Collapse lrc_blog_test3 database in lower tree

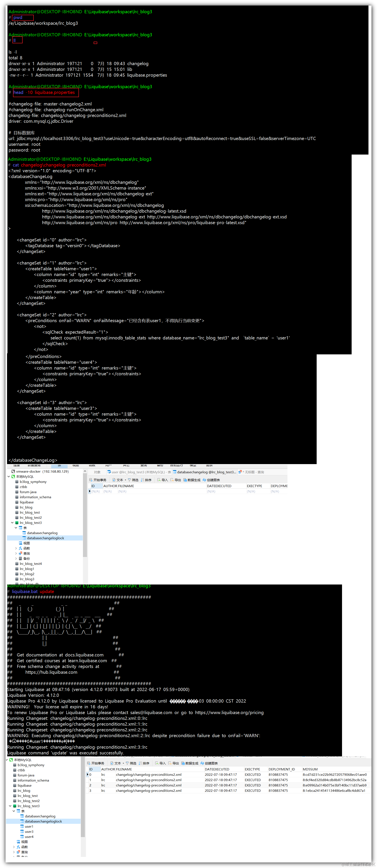pyautogui.click(x=10, y=806)
